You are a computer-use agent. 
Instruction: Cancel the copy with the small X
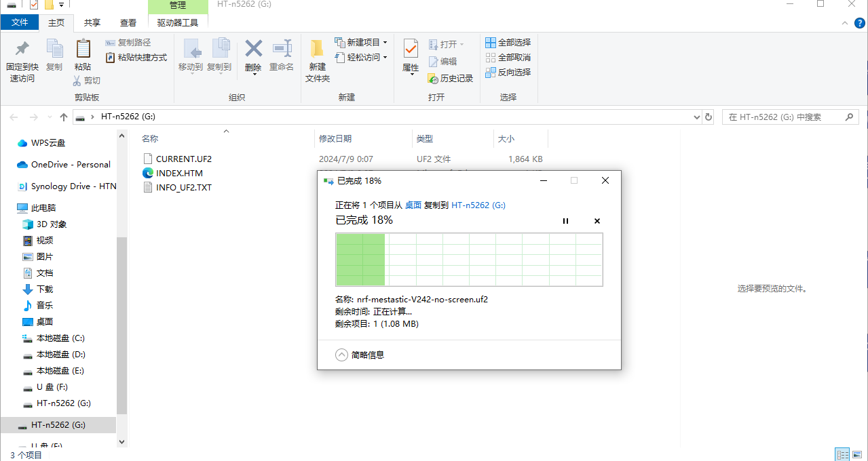(597, 221)
